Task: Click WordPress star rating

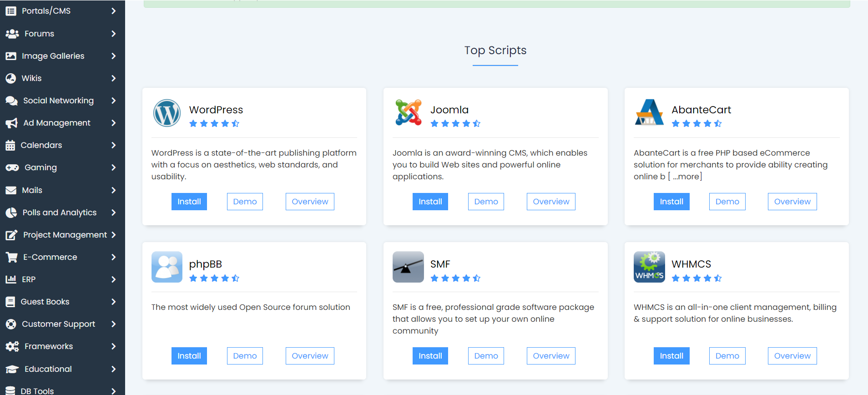Action: [x=214, y=123]
